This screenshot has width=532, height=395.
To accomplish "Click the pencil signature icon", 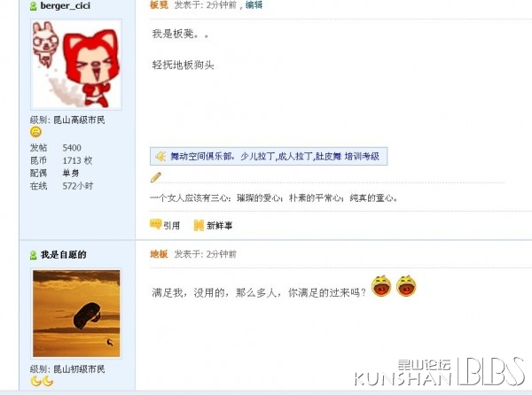I will click(156, 177).
